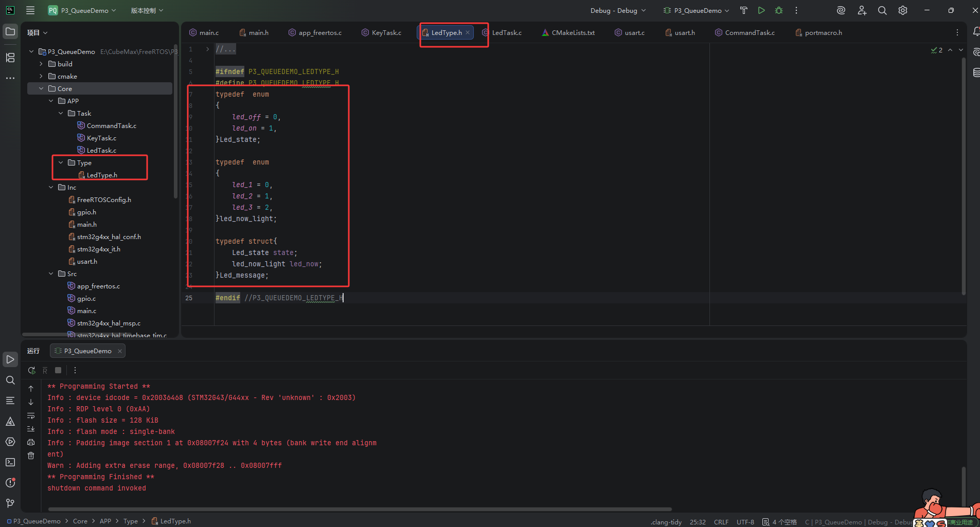Open Search Everywhere magnifier
Image resolution: width=980 pixels, height=527 pixels.
click(882, 10)
